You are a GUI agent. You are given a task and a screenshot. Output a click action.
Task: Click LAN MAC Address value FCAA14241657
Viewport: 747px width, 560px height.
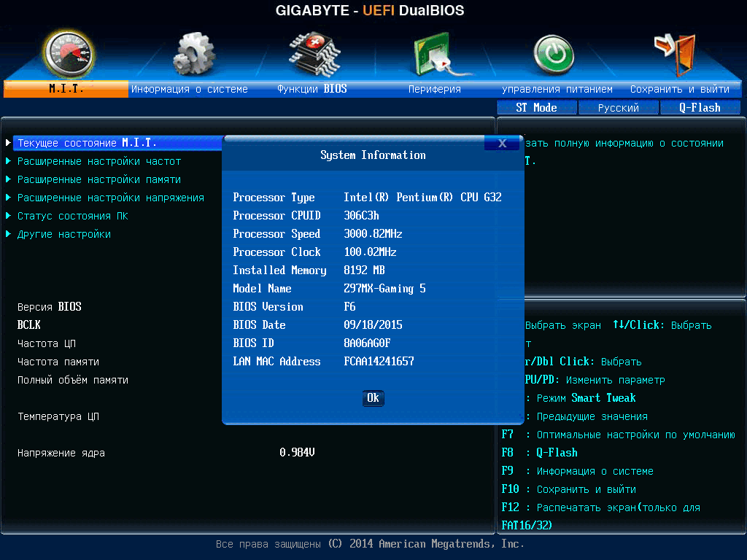pyautogui.click(x=379, y=362)
